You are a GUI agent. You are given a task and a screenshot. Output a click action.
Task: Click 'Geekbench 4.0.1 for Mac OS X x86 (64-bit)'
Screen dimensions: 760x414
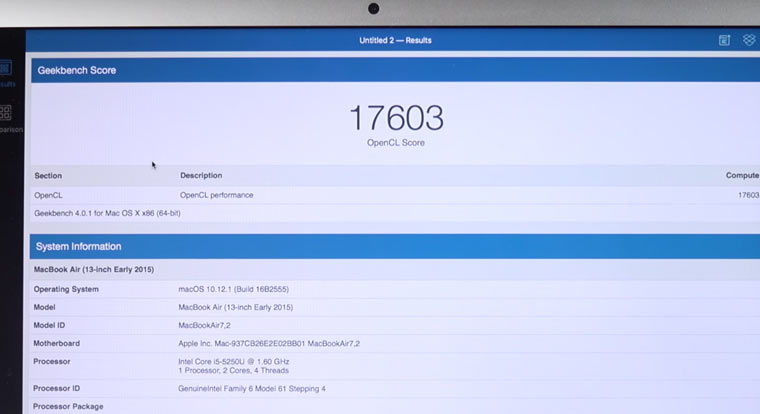(x=107, y=213)
